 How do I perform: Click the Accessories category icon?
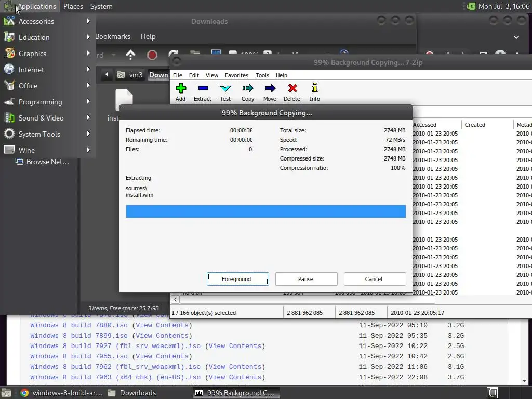pyautogui.click(x=9, y=21)
